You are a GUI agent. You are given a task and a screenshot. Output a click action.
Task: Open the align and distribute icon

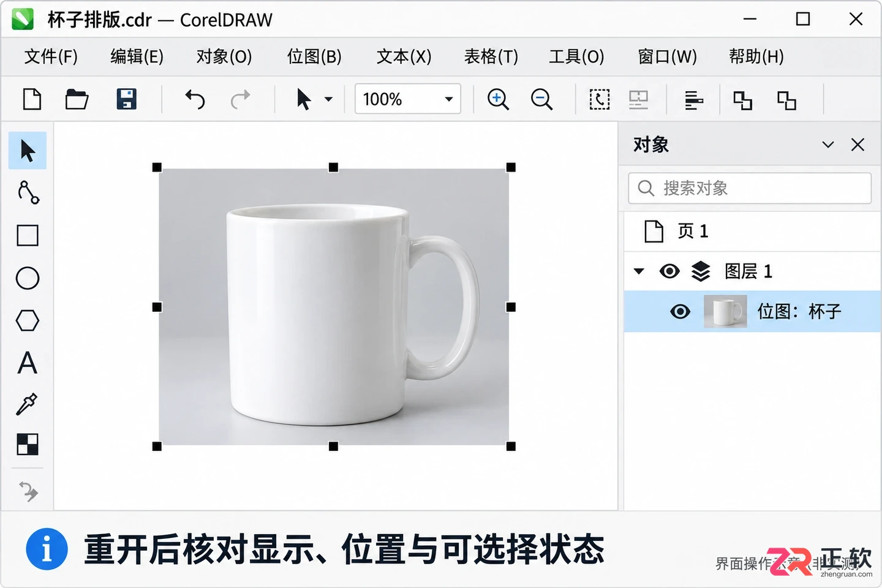click(693, 100)
